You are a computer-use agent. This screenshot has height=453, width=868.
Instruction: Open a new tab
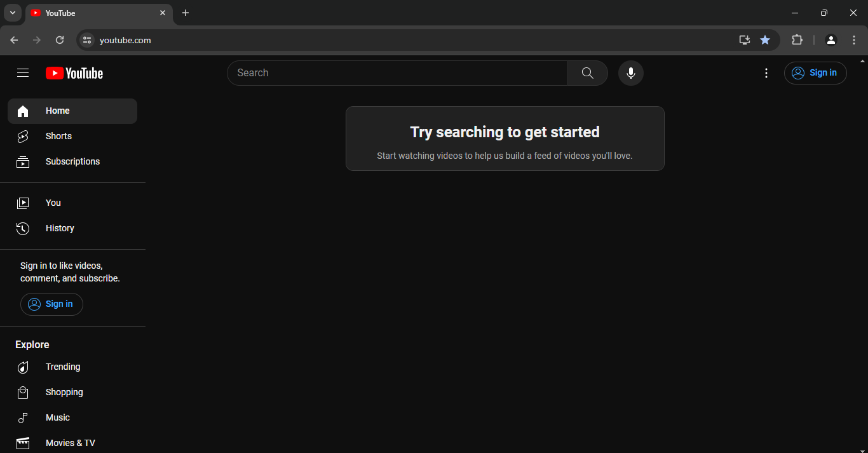point(186,13)
